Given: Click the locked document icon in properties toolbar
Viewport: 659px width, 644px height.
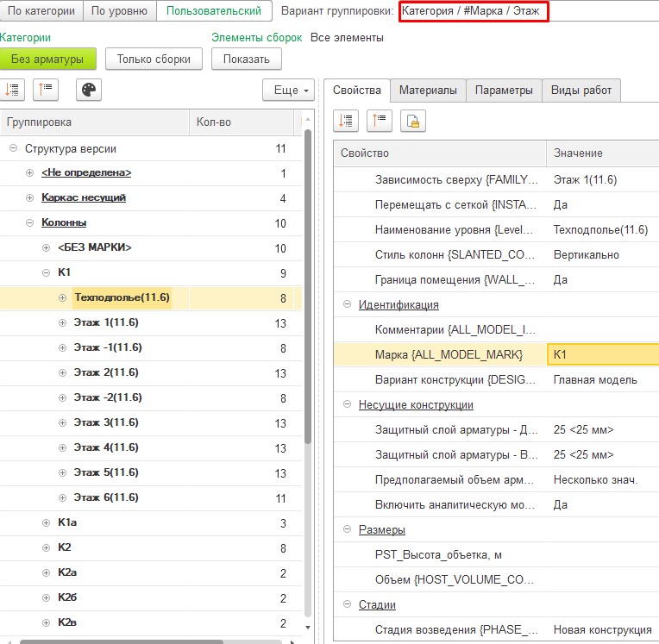Looking at the screenshot, I should pyautogui.click(x=413, y=122).
